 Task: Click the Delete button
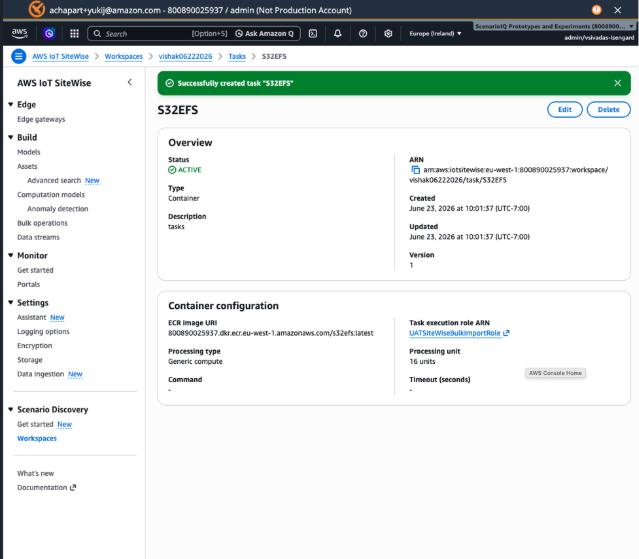pos(608,110)
